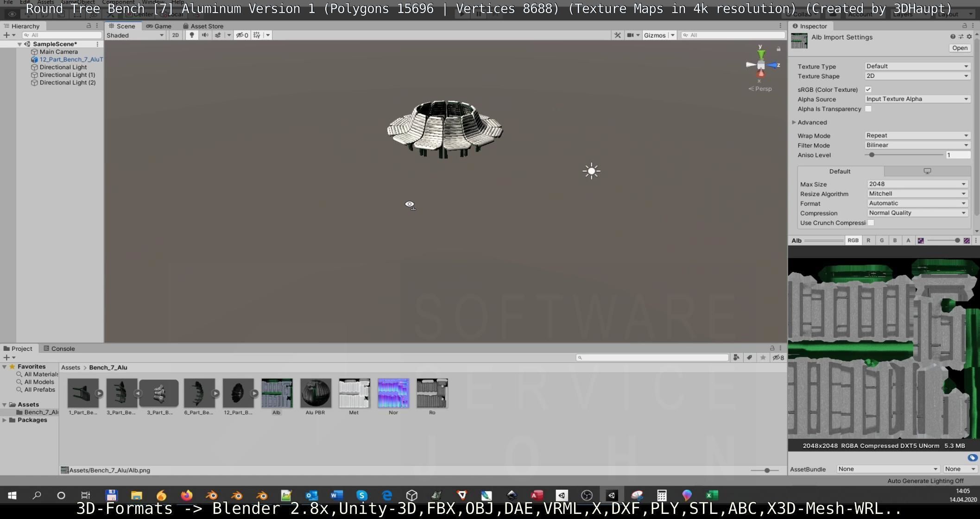The image size is (980, 519).
Task: Open the Blender app from taskbar
Action: coord(212,495)
